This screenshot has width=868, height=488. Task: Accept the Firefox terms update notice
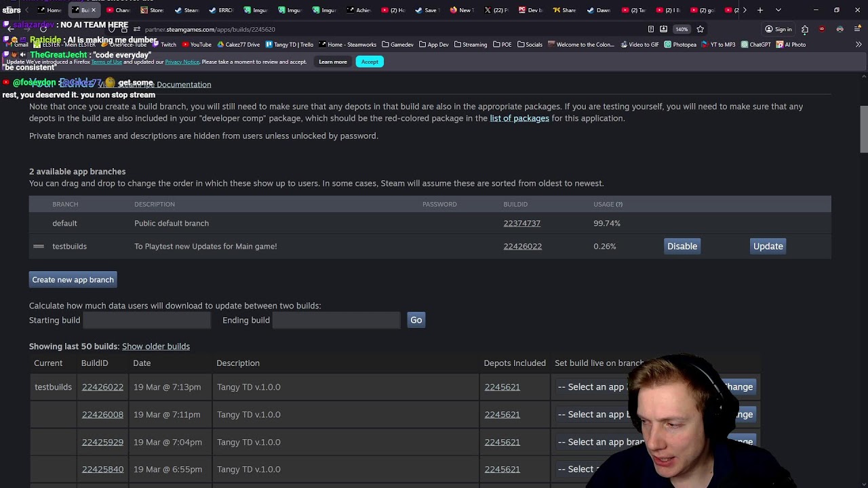[x=370, y=62]
